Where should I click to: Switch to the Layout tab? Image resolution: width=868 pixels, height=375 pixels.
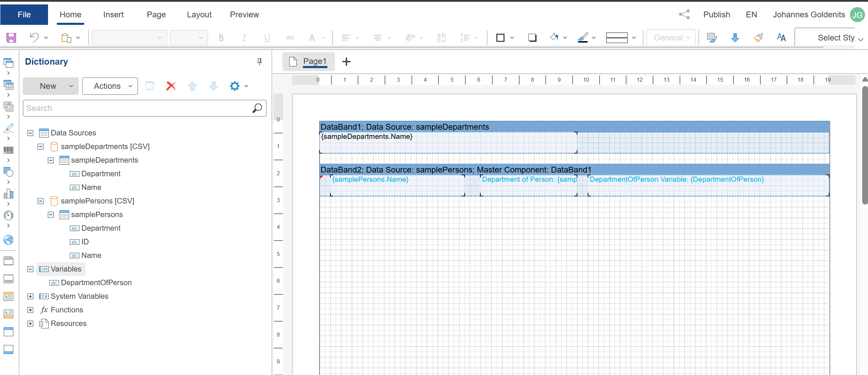point(199,15)
